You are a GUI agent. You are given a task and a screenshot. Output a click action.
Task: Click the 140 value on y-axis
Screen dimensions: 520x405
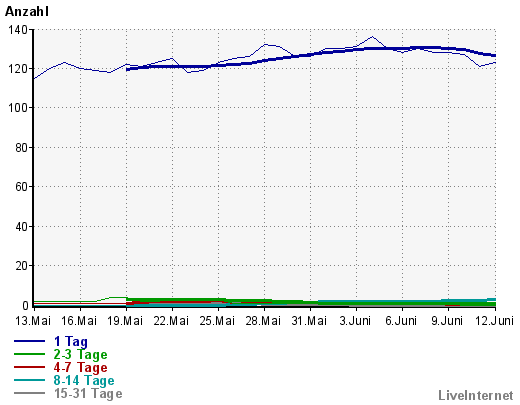[x=18, y=30]
